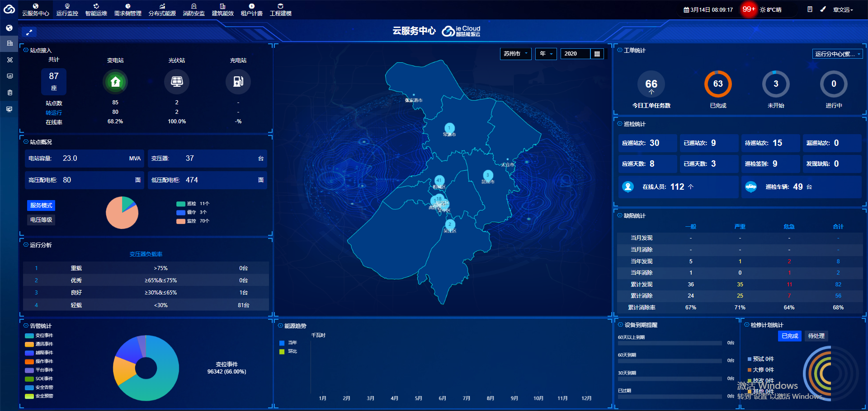Click the 巡检车辆 car icon
868x411 pixels.
coord(751,187)
